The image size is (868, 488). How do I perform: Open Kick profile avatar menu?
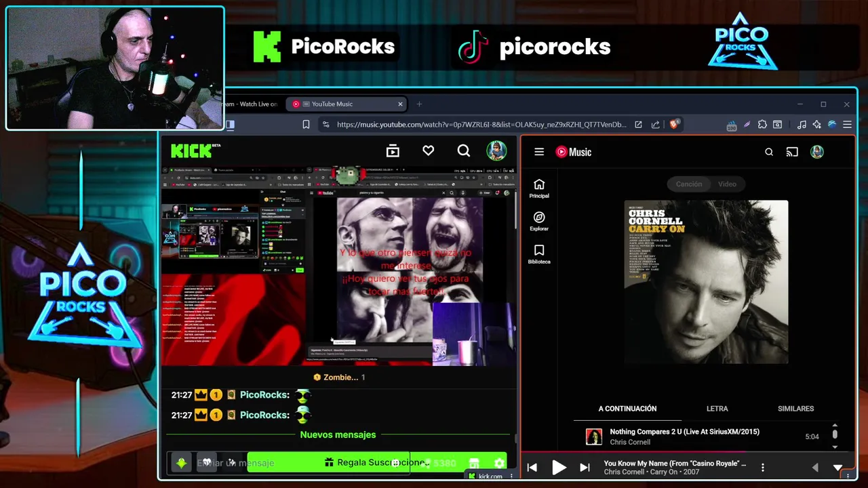click(x=496, y=150)
